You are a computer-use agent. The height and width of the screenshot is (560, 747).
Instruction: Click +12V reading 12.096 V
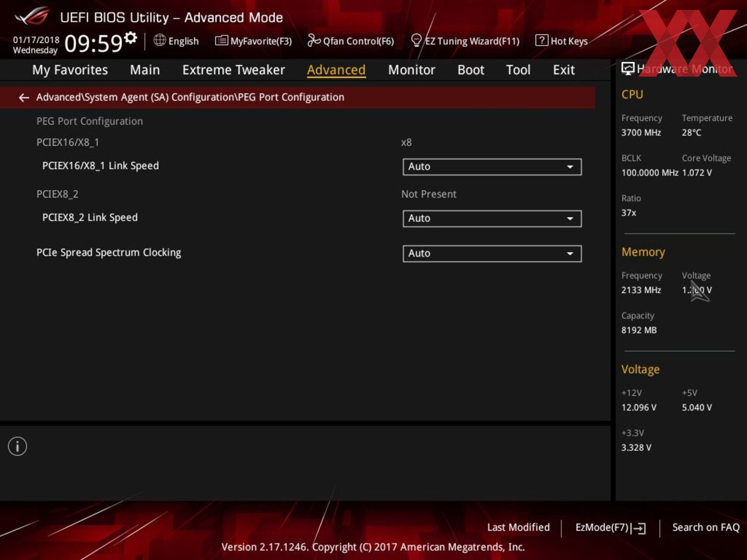click(x=639, y=408)
